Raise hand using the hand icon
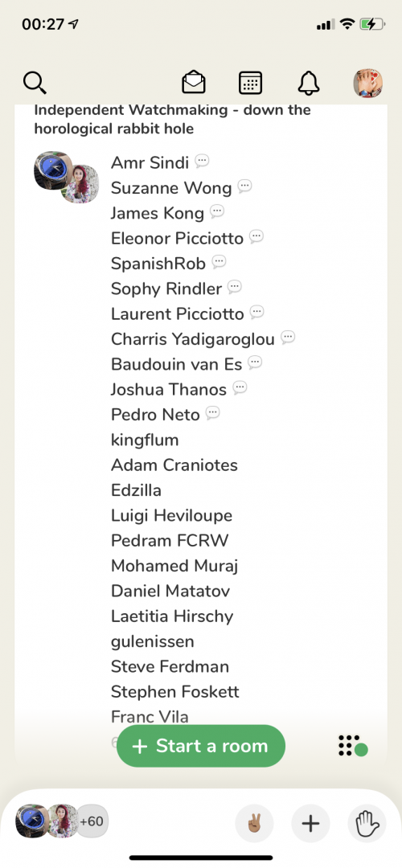The image size is (402, 868). [x=367, y=823]
